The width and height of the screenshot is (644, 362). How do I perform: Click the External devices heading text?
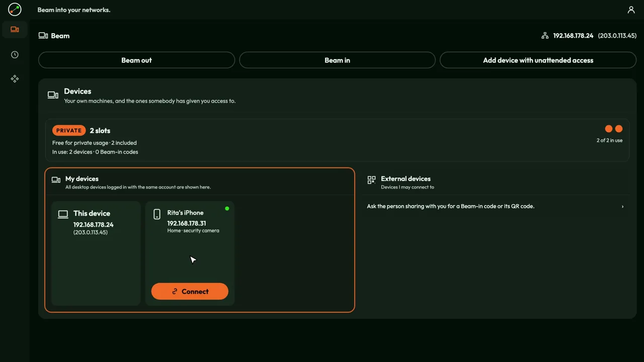406,178
